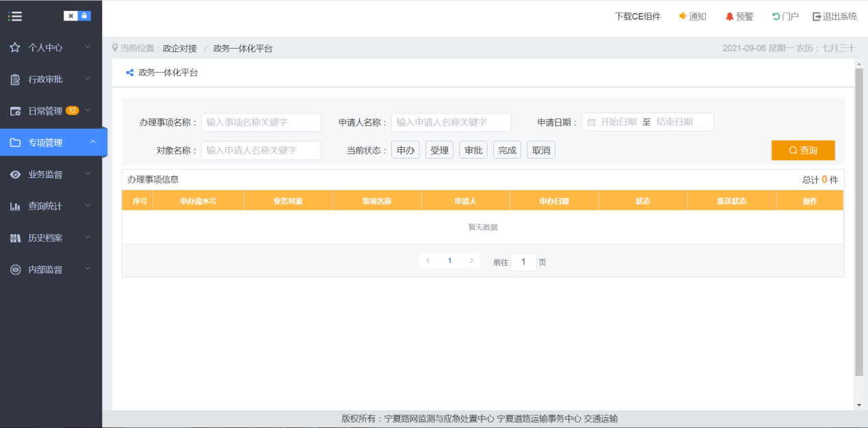Toggle the 受理 status filter
The height and width of the screenshot is (428, 868).
click(x=439, y=150)
